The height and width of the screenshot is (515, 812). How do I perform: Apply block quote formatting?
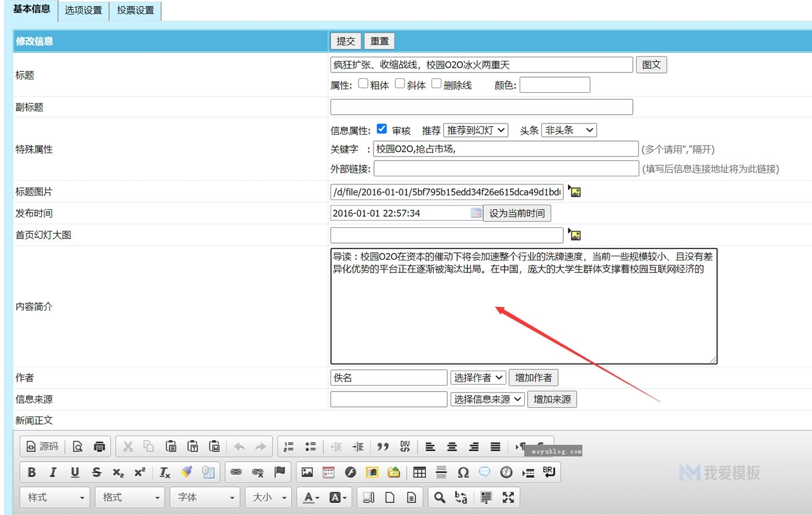click(383, 447)
